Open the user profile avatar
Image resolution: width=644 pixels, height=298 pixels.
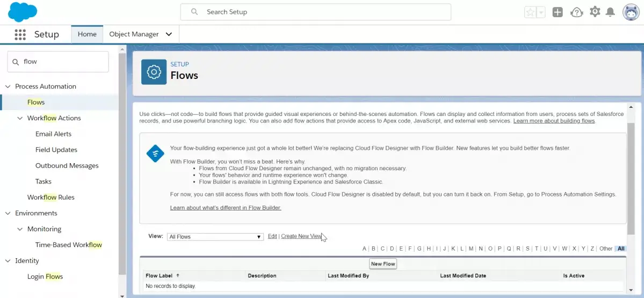pyautogui.click(x=631, y=12)
